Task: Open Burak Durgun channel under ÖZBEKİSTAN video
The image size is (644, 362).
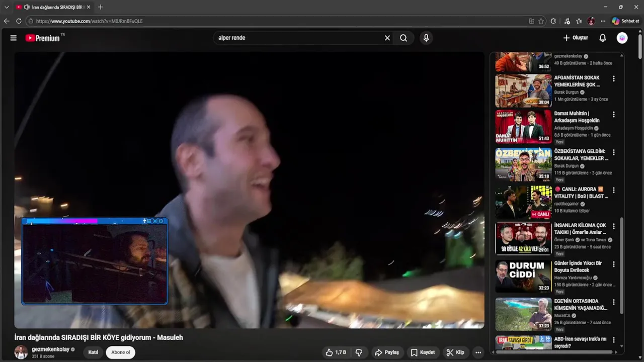Action: (567, 166)
